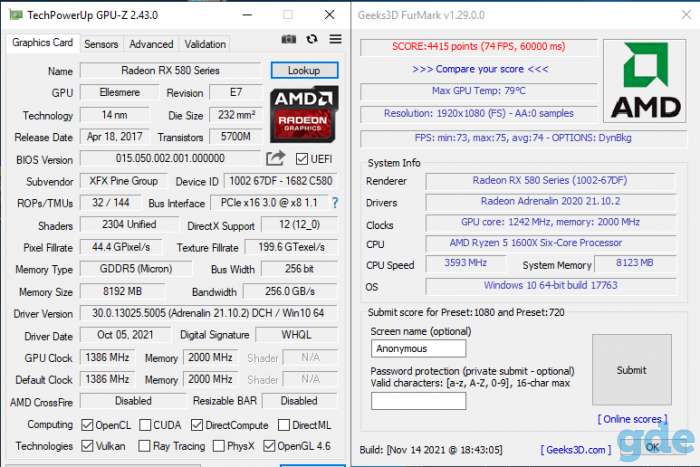700x467 pixels.
Task: Toggle the CUDA checkbox
Action: point(145,425)
